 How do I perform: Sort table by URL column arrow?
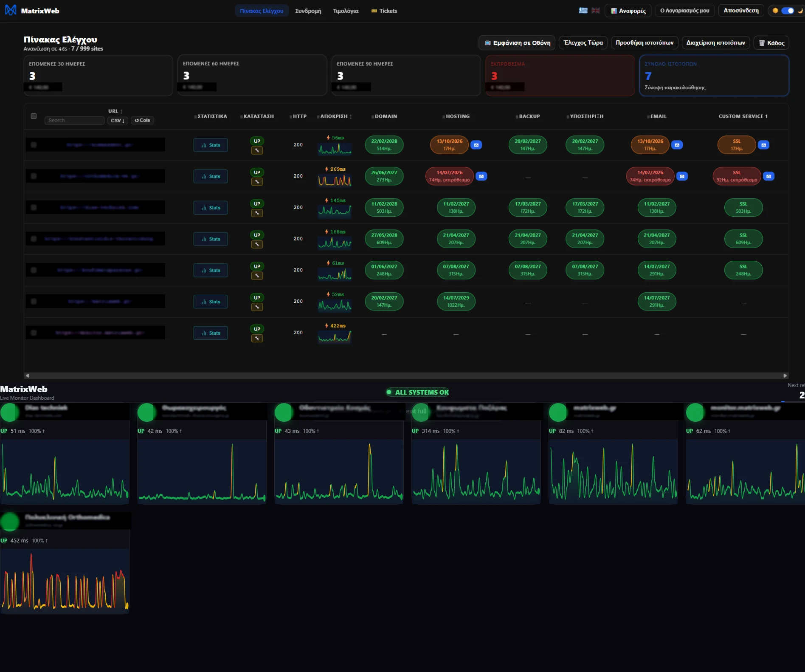coord(121,111)
